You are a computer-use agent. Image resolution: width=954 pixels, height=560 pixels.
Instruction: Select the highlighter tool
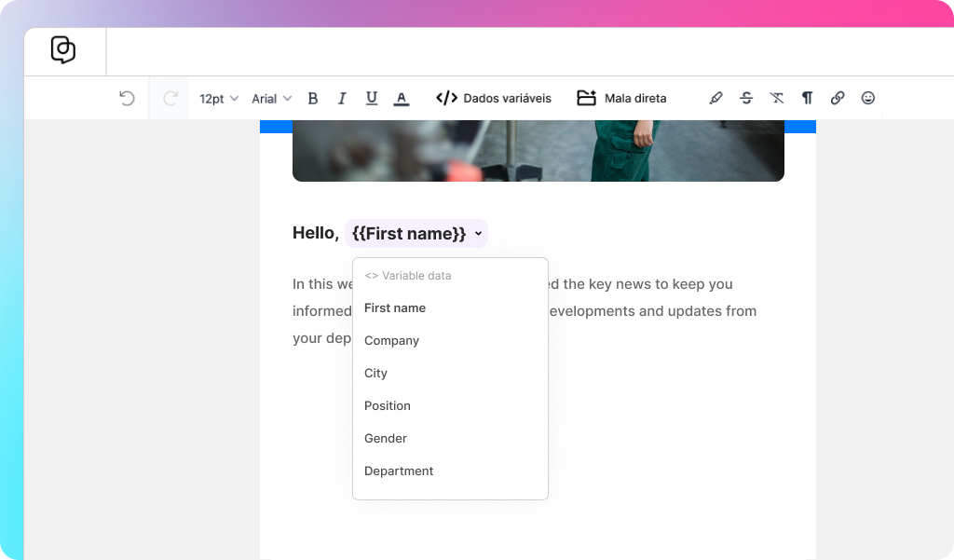(716, 98)
